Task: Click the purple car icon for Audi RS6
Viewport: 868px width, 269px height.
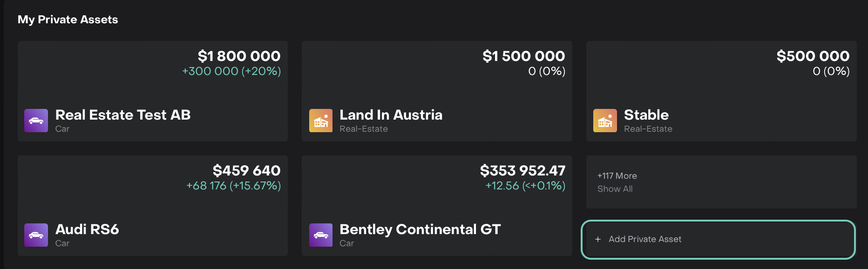Action: (36, 235)
